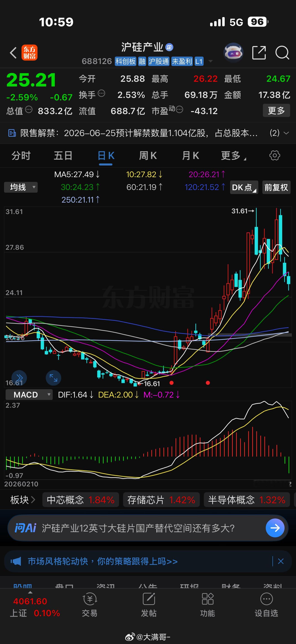Tap the 沪股通 tag
296x644 pixels.
(x=159, y=61)
